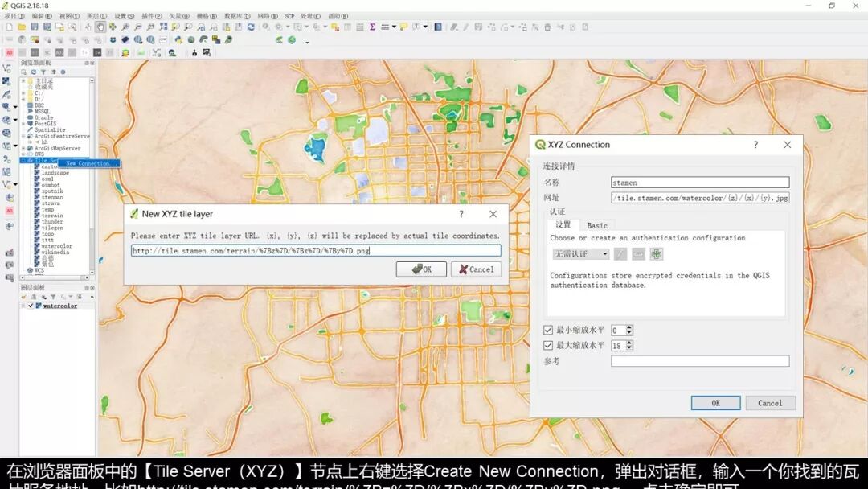Click the empty 参考 input field

(x=700, y=361)
